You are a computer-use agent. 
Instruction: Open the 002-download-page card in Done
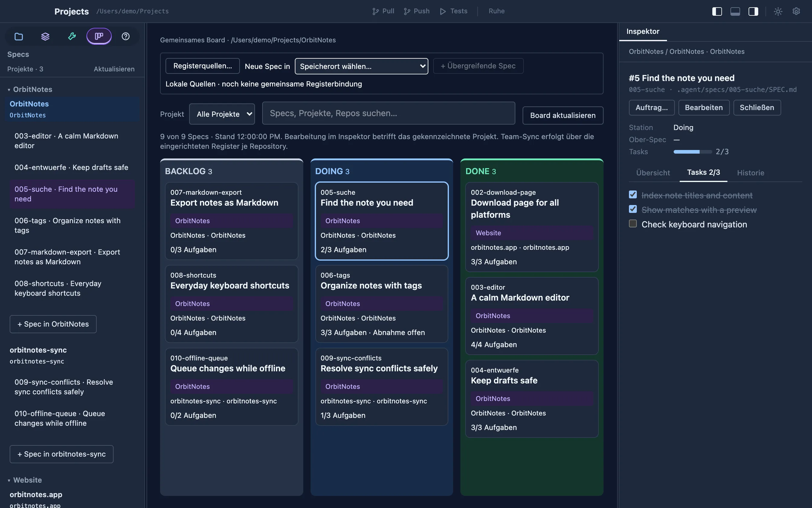(532, 227)
